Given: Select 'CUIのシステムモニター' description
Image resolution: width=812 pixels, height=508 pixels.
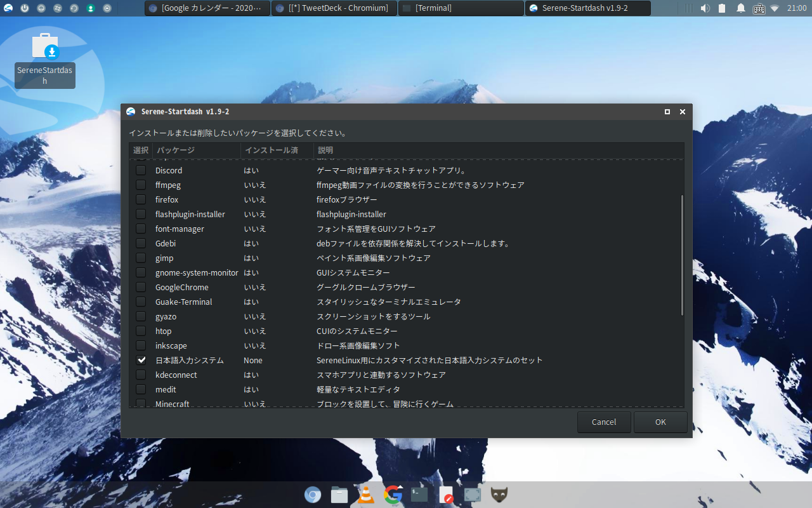Looking at the screenshot, I should [x=357, y=331].
